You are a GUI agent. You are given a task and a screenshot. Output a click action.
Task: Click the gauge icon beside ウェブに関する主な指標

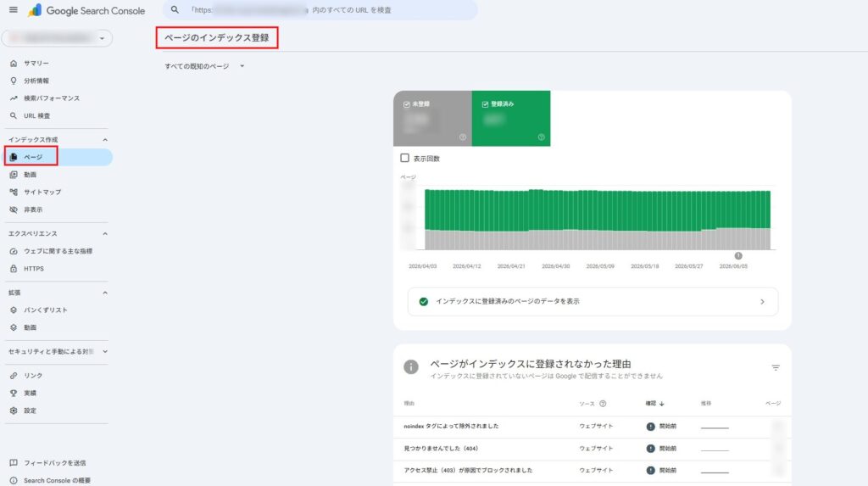point(14,251)
